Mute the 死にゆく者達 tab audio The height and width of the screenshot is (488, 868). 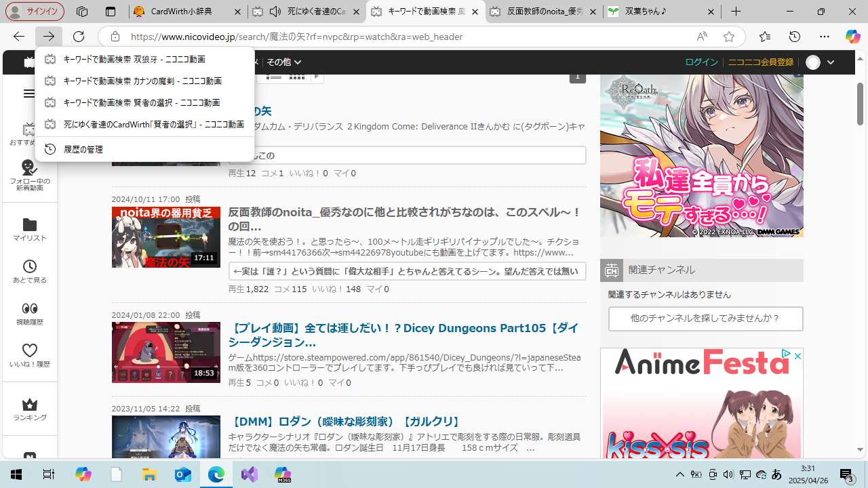coord(275,12)
